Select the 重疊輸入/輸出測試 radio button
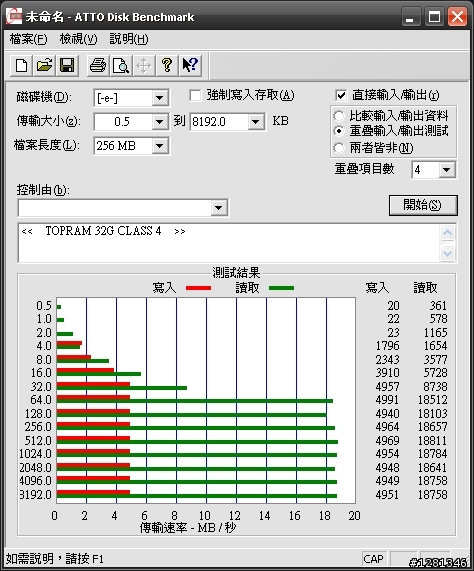 pyautogui.click(x=339, y=131)
